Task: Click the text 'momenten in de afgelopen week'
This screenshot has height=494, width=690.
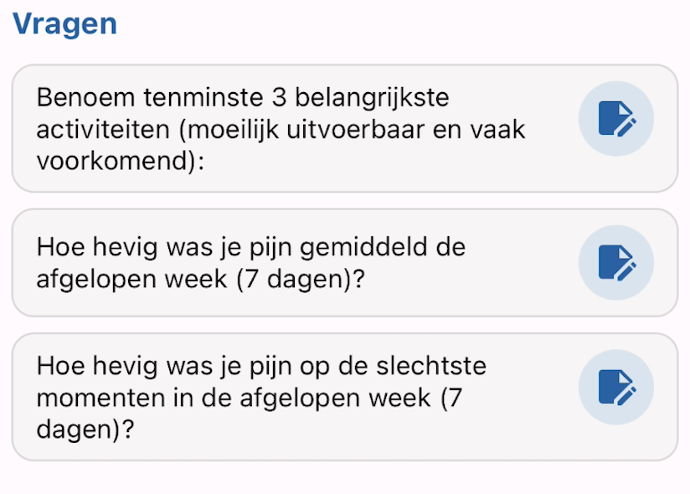Action: [234, 398]
